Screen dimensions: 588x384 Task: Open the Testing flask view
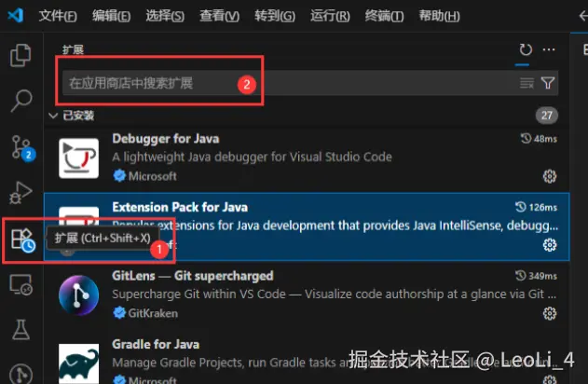pos(21,330)
